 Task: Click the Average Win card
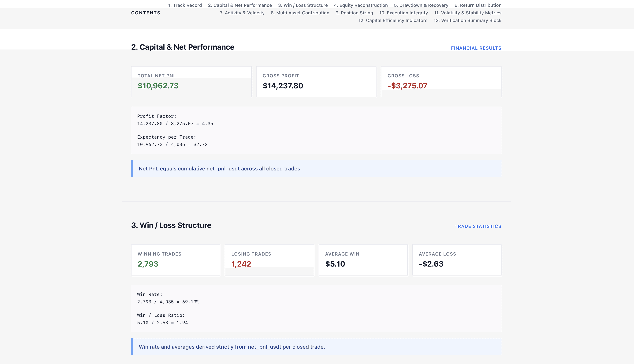point(363,260)
